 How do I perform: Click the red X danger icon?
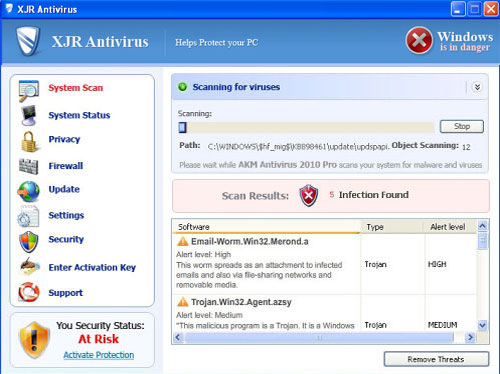(x=419, y=40)
